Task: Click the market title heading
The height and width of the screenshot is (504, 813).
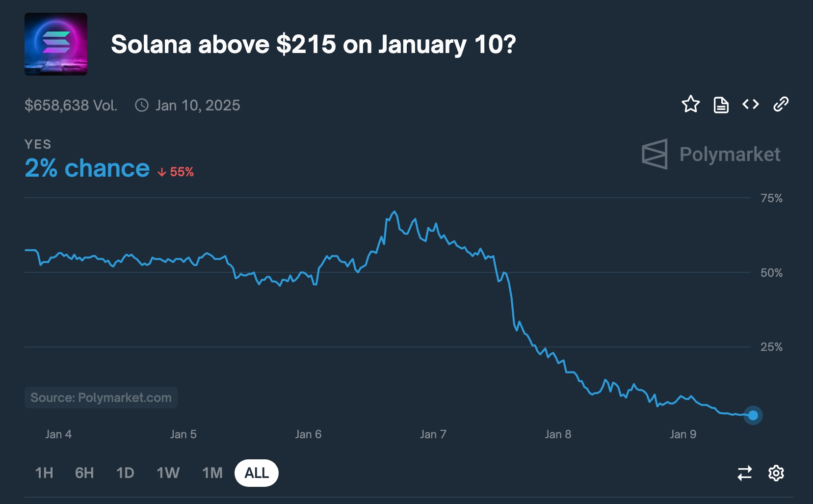Action: pyautogui.click(x=314, y=45)
